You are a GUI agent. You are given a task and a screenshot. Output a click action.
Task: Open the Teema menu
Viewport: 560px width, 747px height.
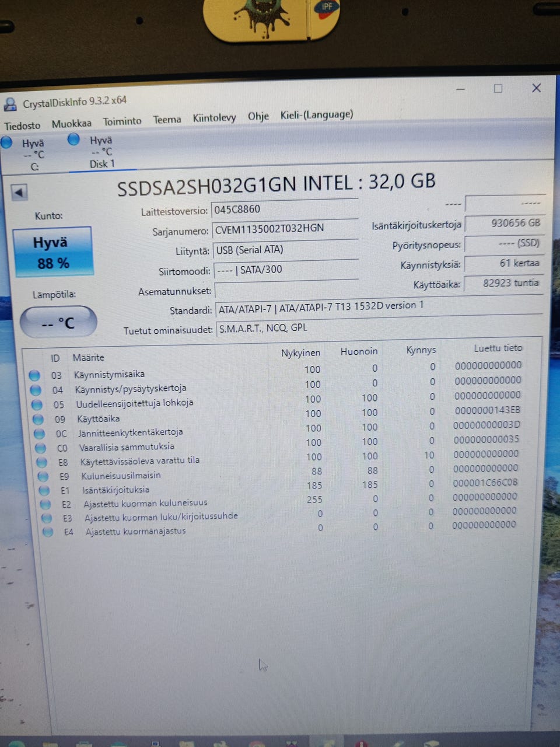pos(167,120)
